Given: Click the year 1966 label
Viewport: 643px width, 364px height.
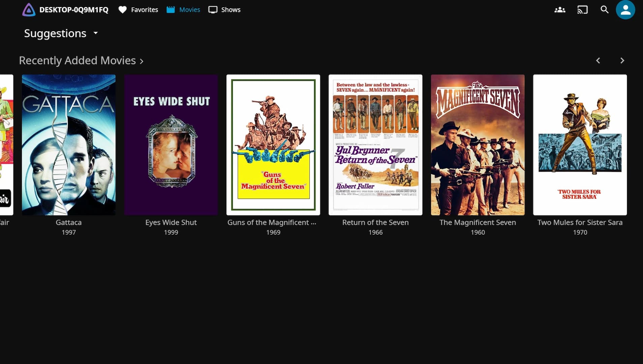Looking at the screenshot, I should pos(375,232).
